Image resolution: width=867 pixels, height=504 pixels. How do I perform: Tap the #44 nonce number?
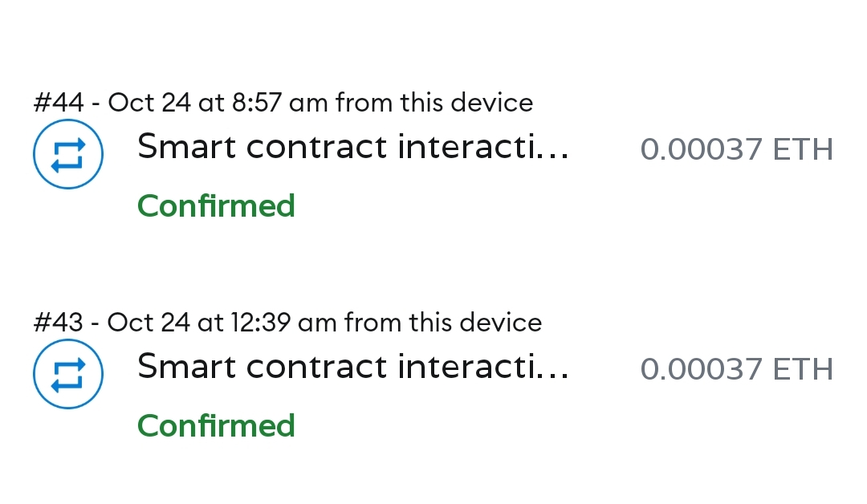59,103
